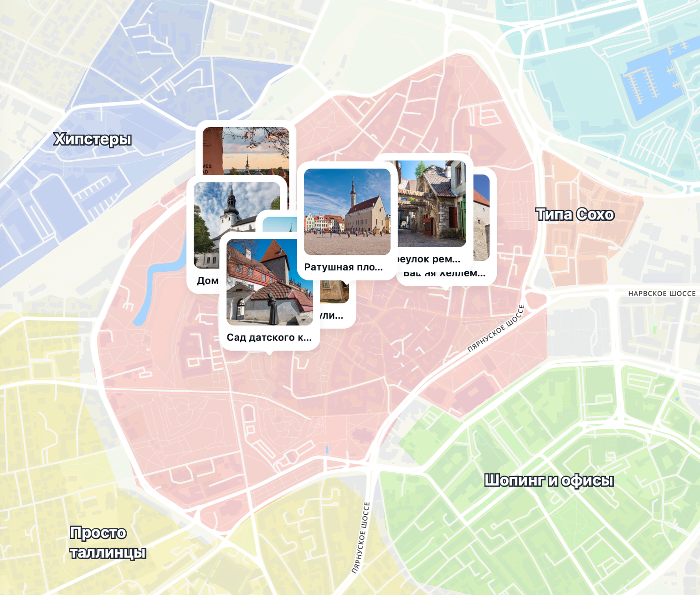The image size is (700, 595).
Task: Click the Сад датского к... caption text
Action: pos(269,337)
